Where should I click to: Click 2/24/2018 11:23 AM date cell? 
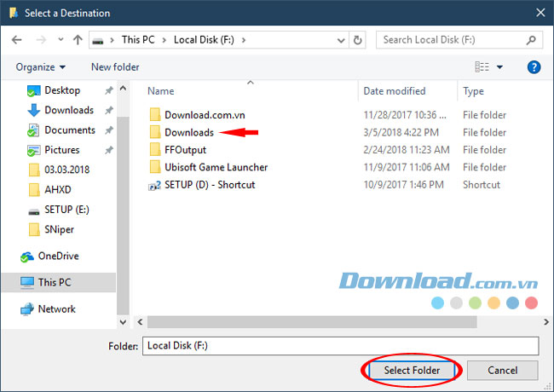[407, 150]
